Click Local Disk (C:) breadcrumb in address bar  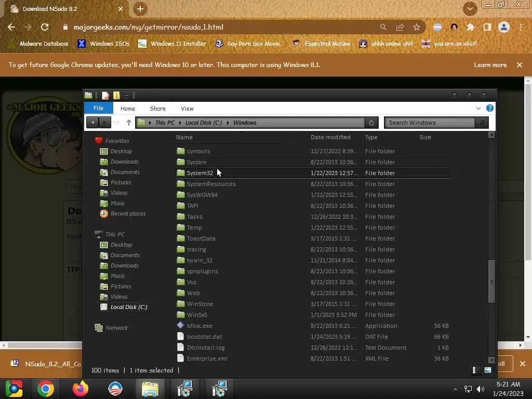click(204, 123)
